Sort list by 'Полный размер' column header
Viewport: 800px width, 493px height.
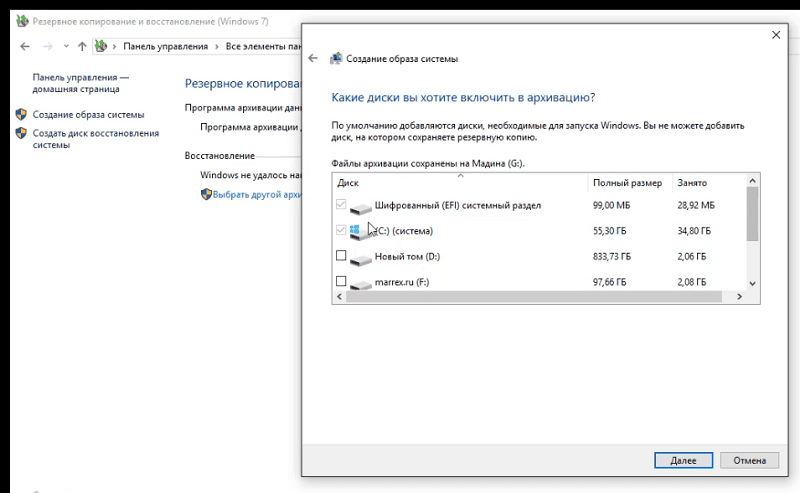pyautogui.click(x=630, y=183)
